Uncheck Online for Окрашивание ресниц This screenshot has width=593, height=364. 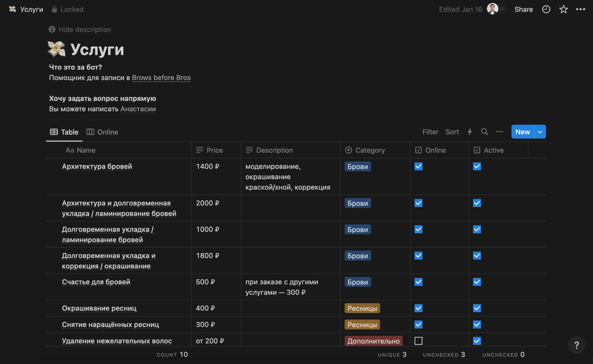419,308
